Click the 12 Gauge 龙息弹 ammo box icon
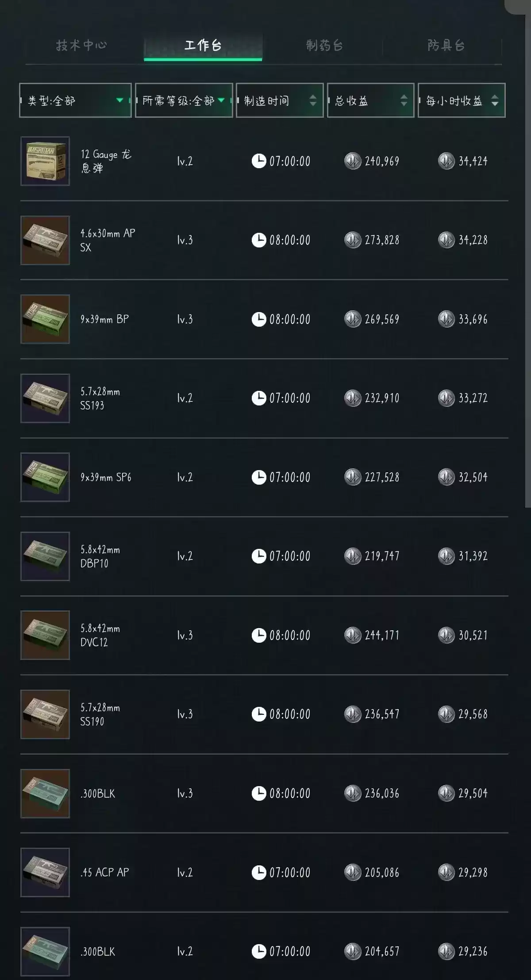The width and height of the screenshot is (531, 980). pos(45,161)
